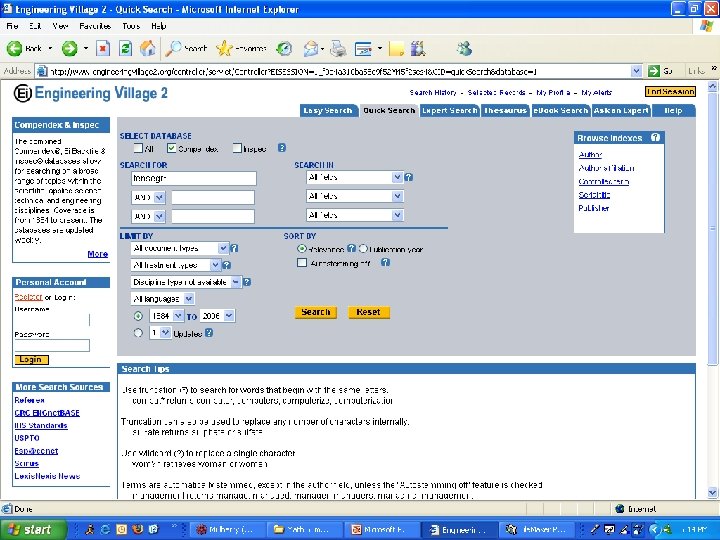Open CRC ENGnetBASE link
The height and width of the screenshot is (540, 720).
[x=47, y=413]
